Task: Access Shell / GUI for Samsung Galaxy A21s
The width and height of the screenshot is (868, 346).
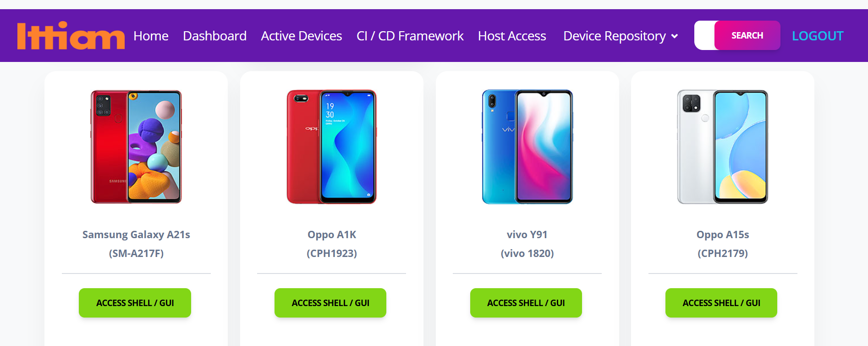Action: pyautogui.click(x=135, y=303)
